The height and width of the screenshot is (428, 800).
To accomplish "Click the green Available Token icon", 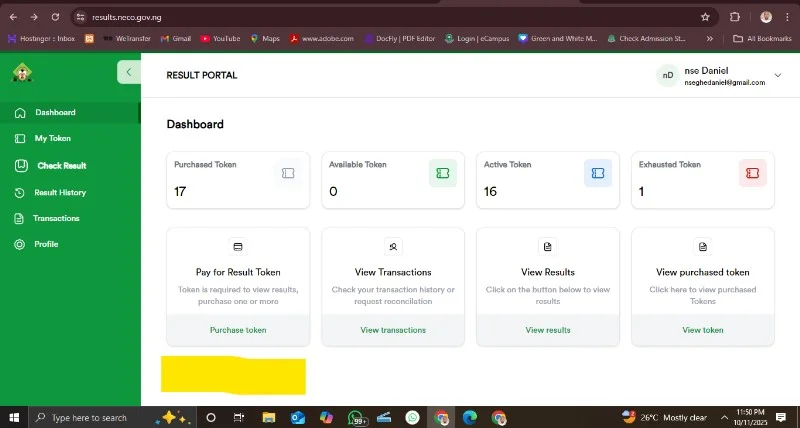I will click(x=443, y=173).
